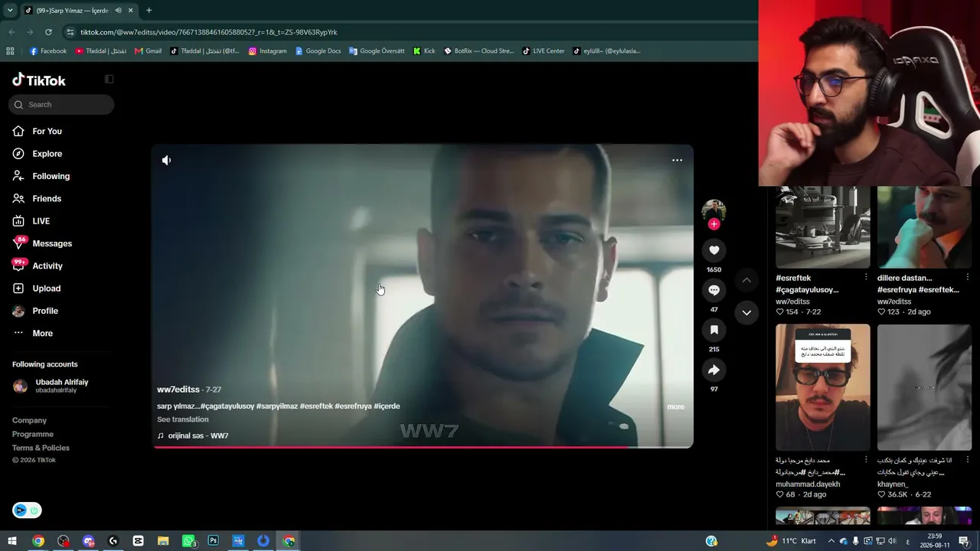This screenshot has height=551, width=980.
Task: Open the Company footer link
Action: pyautogui.click(x=29, y=420)
